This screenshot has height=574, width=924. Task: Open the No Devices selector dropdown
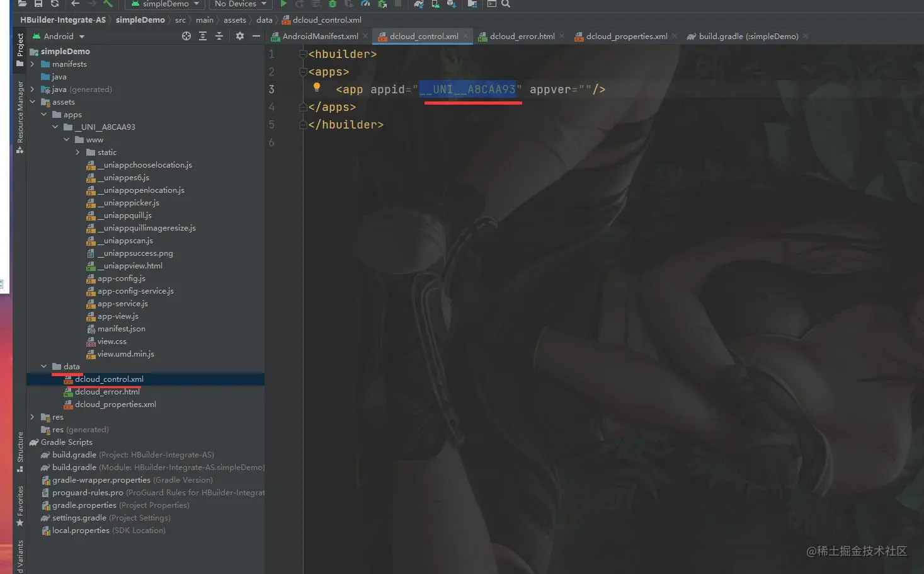pos(241,4)
